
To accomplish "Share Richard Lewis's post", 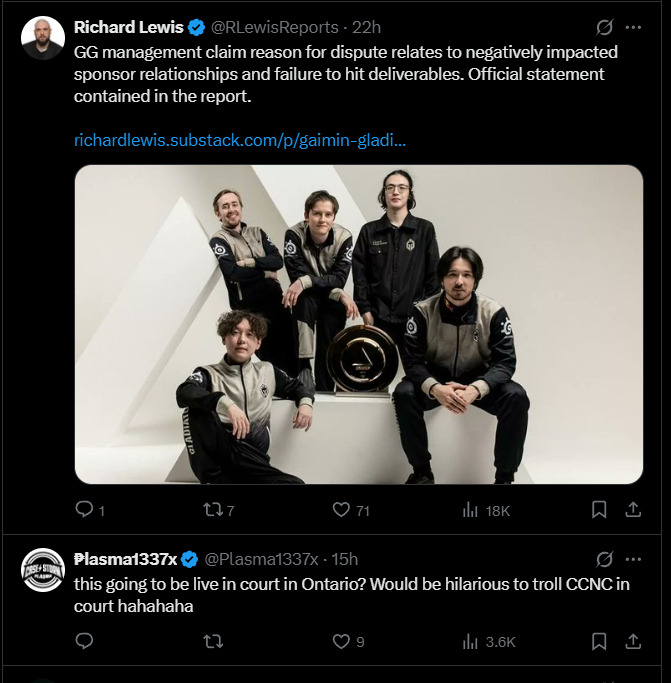I will [x=632, y=510].
